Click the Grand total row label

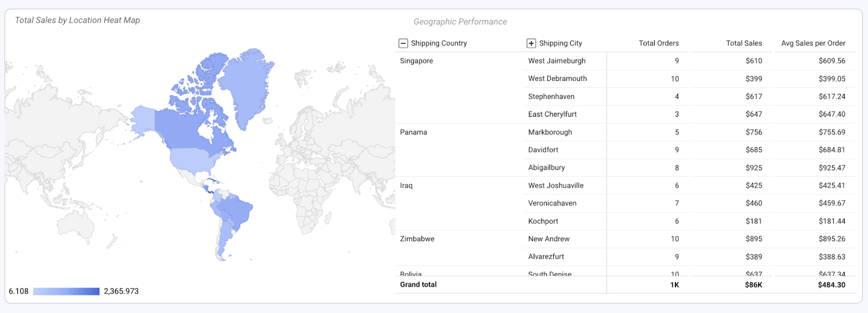click(x=418, y=285)
